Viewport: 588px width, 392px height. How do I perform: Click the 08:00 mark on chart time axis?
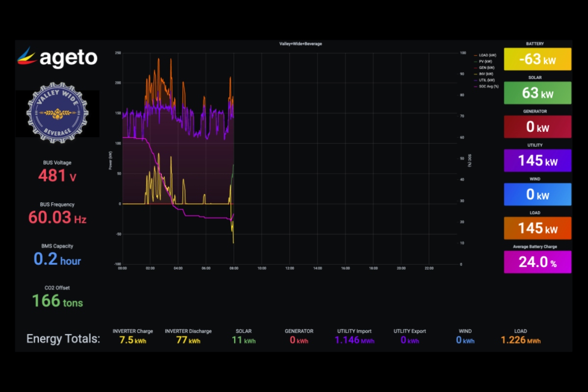pyautogui.click(x=234, y=269)
